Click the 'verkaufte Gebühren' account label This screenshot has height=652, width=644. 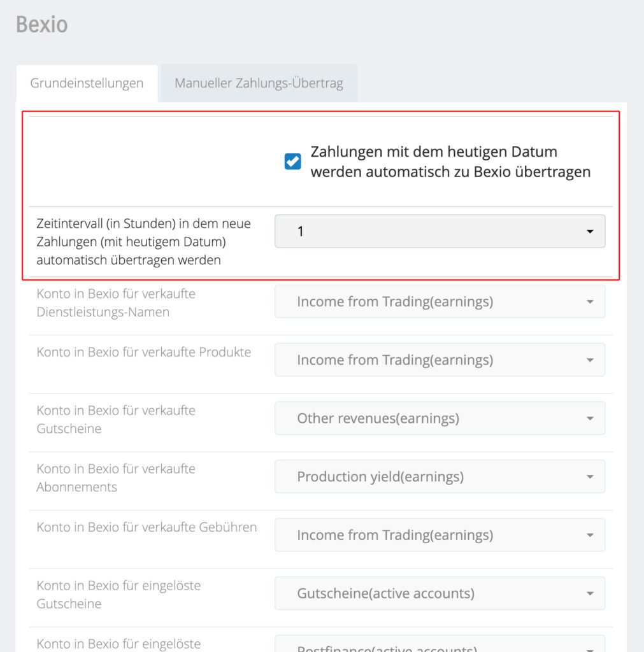pos(147,527)
